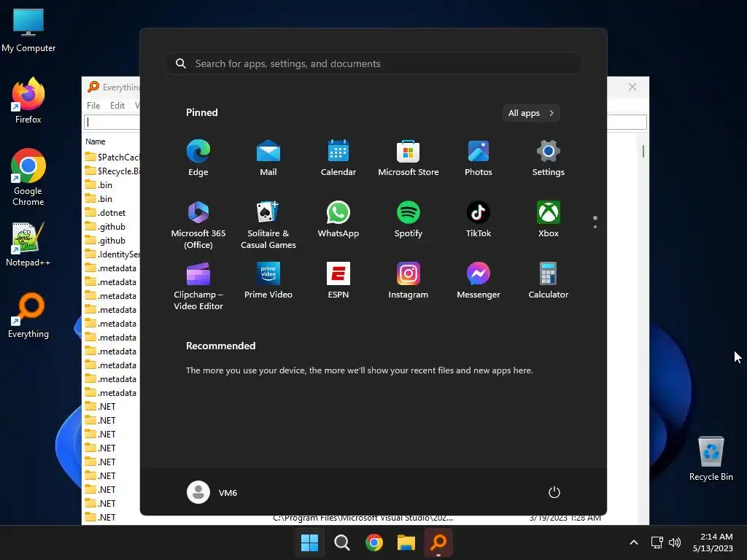Launch Prime Video
Image resolution: width=747 pixels, height=560 pixels.
tap(268, 281)
